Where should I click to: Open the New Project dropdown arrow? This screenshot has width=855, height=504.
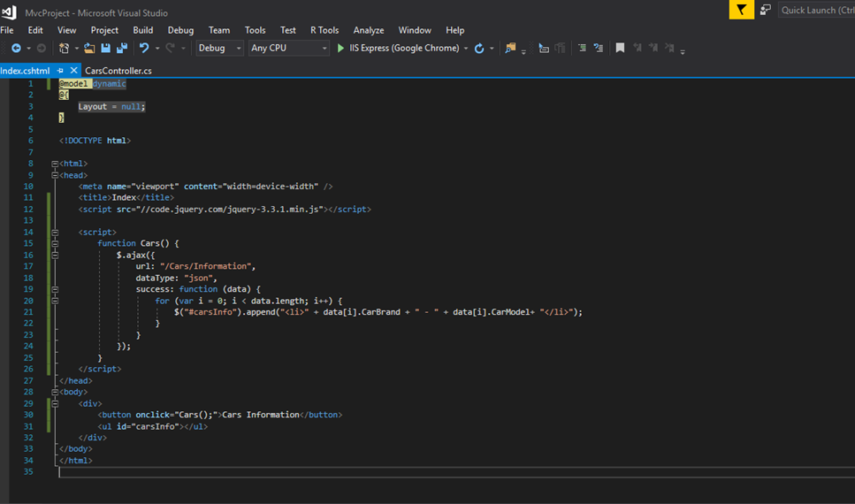point(77,48)
